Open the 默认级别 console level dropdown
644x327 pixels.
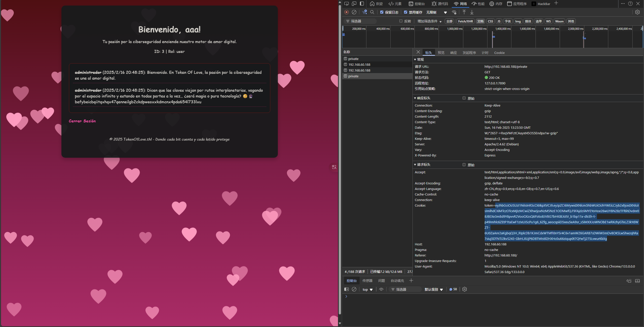(x=434, y=289)
